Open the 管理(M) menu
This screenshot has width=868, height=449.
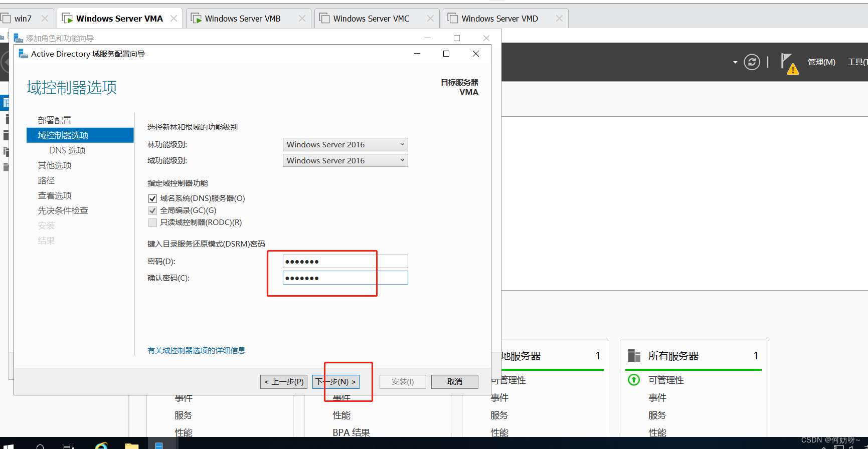pyautogui.click(x=821, y=62)
